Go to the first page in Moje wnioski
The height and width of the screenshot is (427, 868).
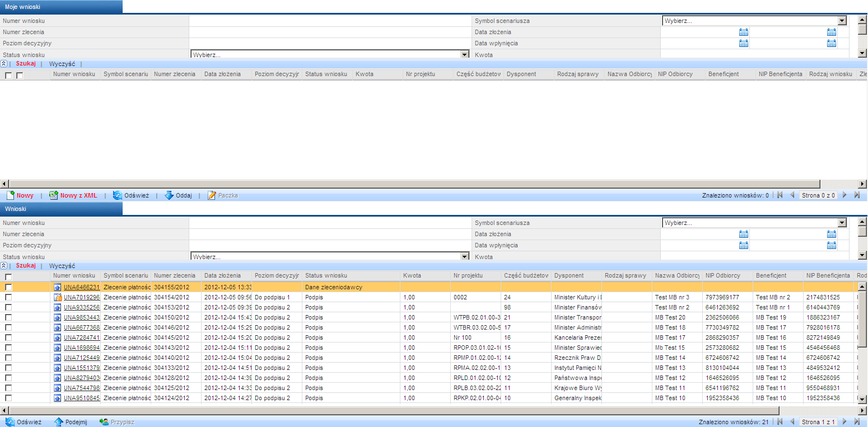[780, 195]
